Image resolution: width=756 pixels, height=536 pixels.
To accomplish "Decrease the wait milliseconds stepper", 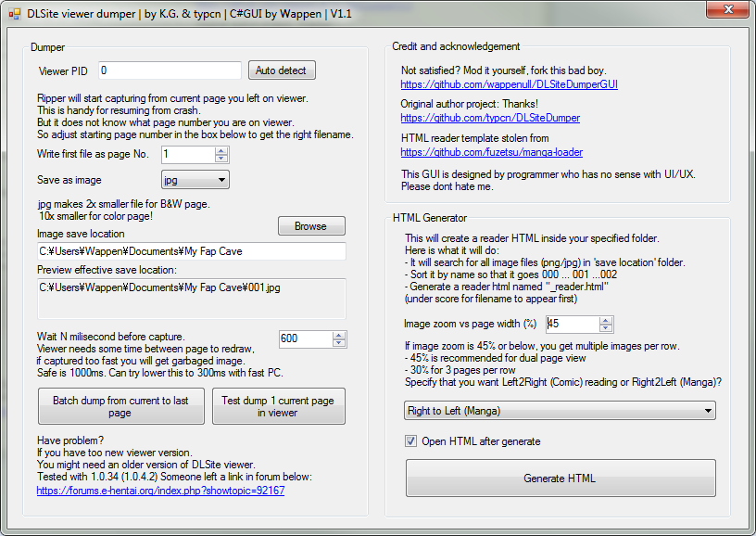I will [x=339, y=343].
